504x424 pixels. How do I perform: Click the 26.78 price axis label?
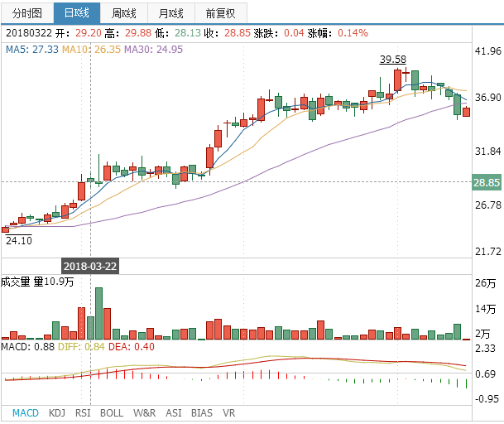click(x=488, y=205)
